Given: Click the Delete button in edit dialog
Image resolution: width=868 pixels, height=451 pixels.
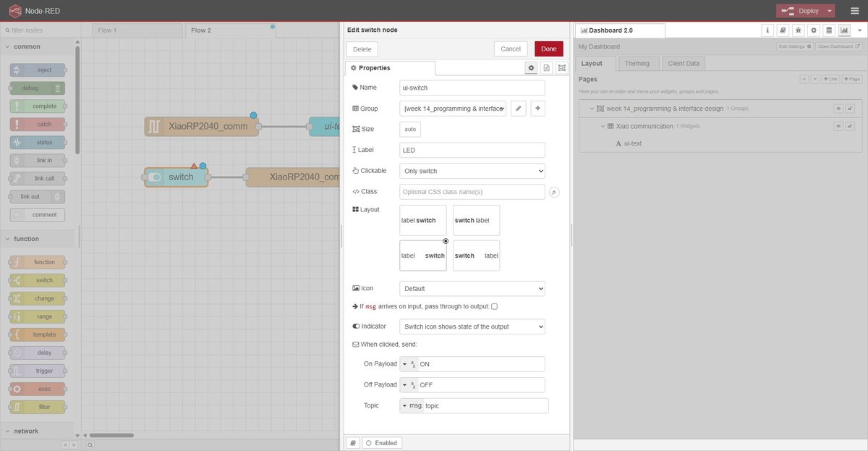Looking at the screenshot, I should pyautogui.click(x=362, y=49).
